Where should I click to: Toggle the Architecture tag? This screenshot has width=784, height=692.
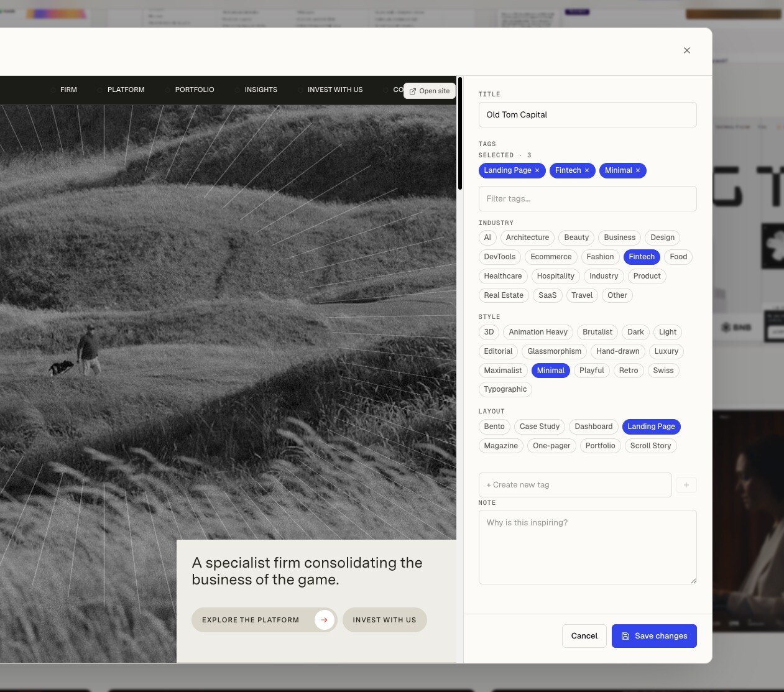pos(527,238)
